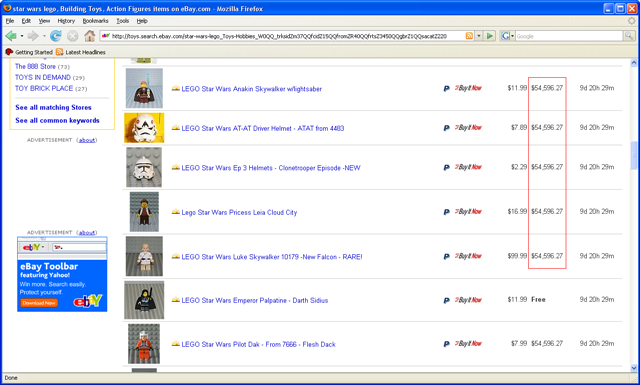Open the Anakin Skywalker w/lightsaber listing
This screenshot has width=640, height=385.
251,89
